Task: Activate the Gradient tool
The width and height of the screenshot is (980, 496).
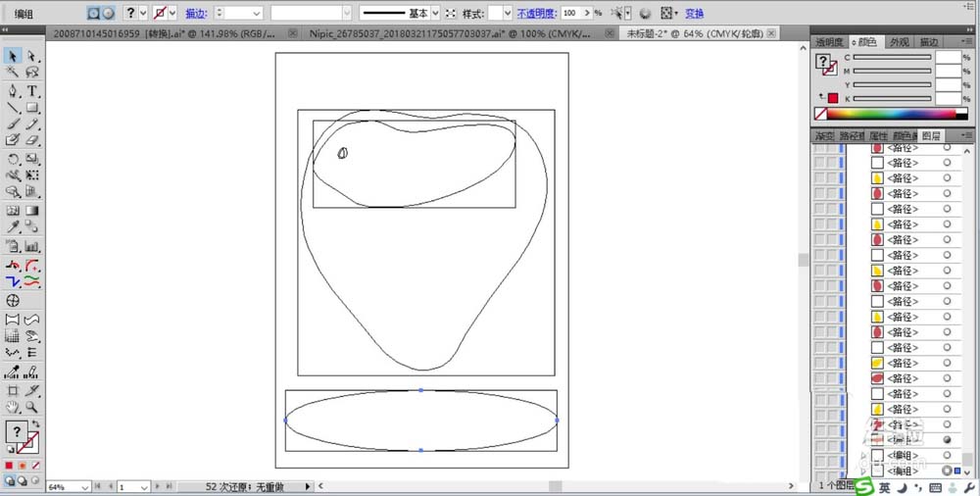Action: click(32, 211)
